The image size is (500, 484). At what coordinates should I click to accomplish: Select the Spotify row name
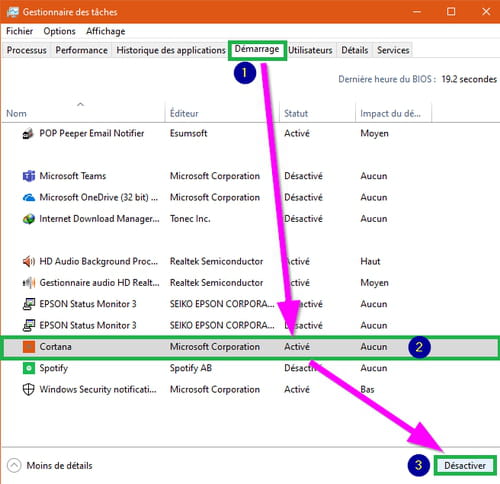54,368
